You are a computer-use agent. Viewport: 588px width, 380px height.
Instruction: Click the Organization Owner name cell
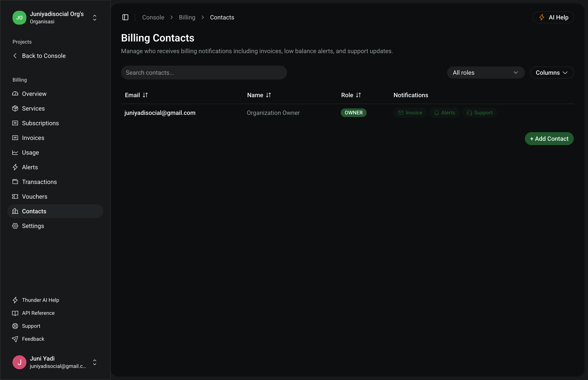click(x=273, y=113)
